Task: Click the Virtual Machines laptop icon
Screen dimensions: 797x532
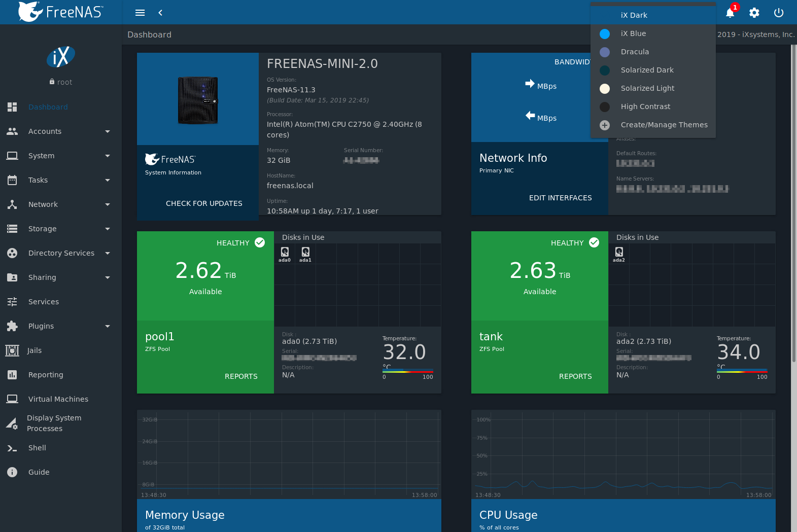Action: 12,399
